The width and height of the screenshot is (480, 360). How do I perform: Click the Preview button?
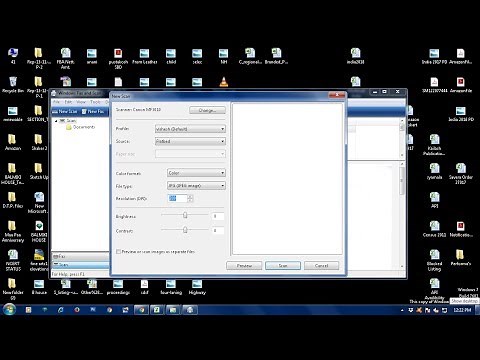(x=244, y=266)
